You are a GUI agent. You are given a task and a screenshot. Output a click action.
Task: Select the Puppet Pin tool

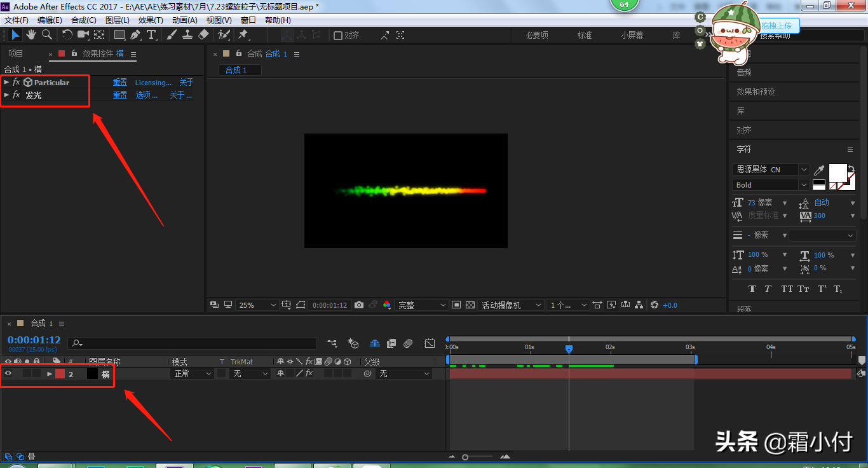click(x=243, y=34)
